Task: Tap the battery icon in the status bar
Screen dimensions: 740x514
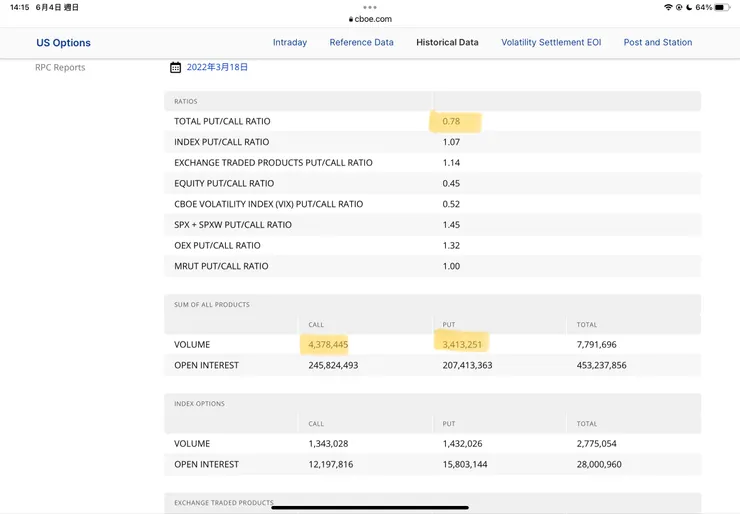Action: coord(721,7)
